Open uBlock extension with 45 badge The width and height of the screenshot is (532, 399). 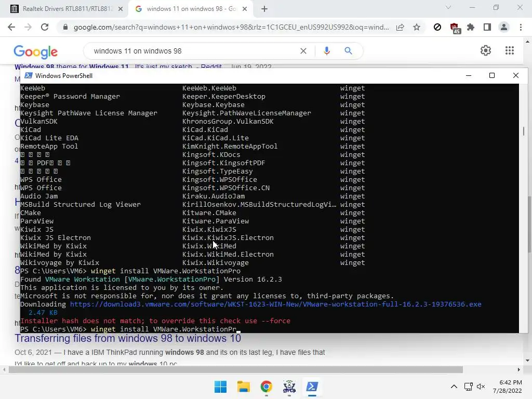point(455,28)
